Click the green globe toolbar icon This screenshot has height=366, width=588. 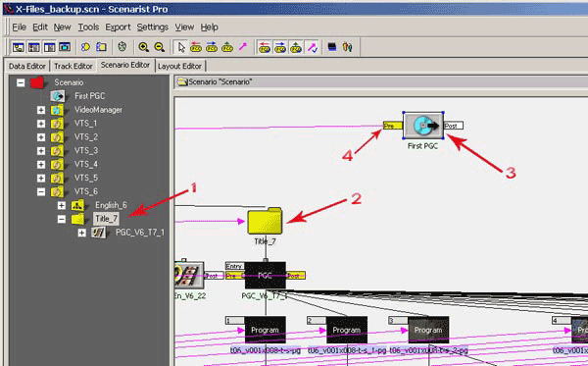122,47
